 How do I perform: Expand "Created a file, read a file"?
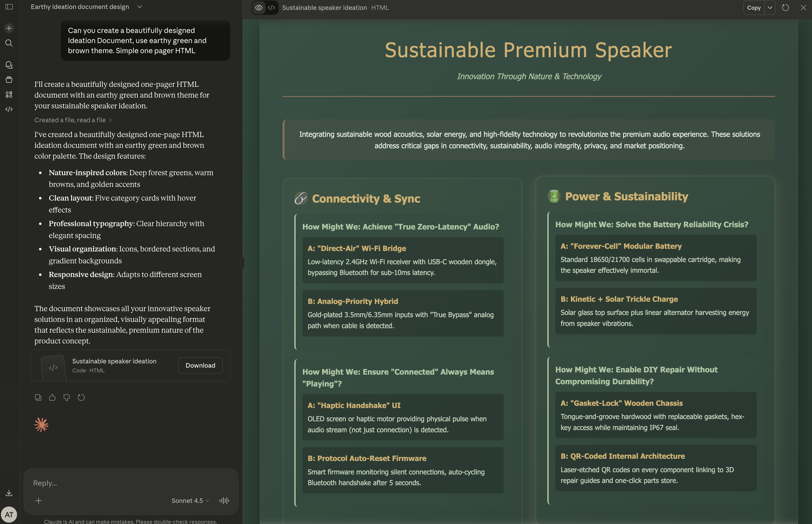tap(73, 120)
